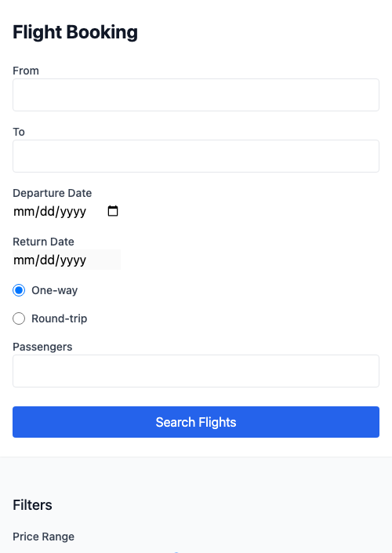Select the Round-trip radio button
392x553 pixels.
pos(19,318)
